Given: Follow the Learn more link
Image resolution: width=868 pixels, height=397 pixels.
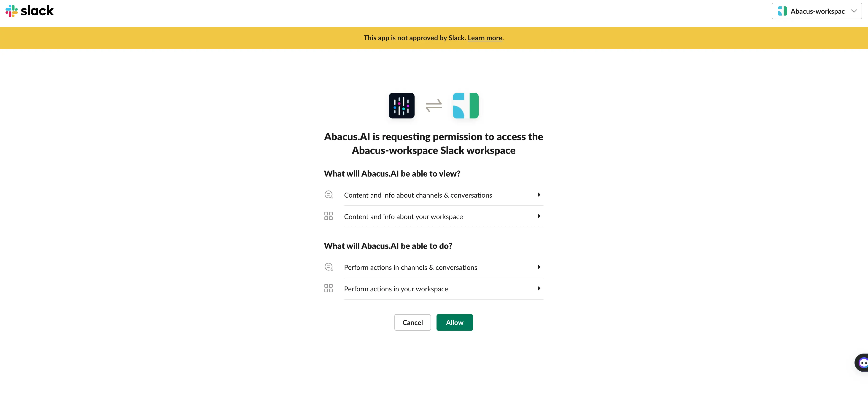Looking at the screenshot, I should (485, 38).
